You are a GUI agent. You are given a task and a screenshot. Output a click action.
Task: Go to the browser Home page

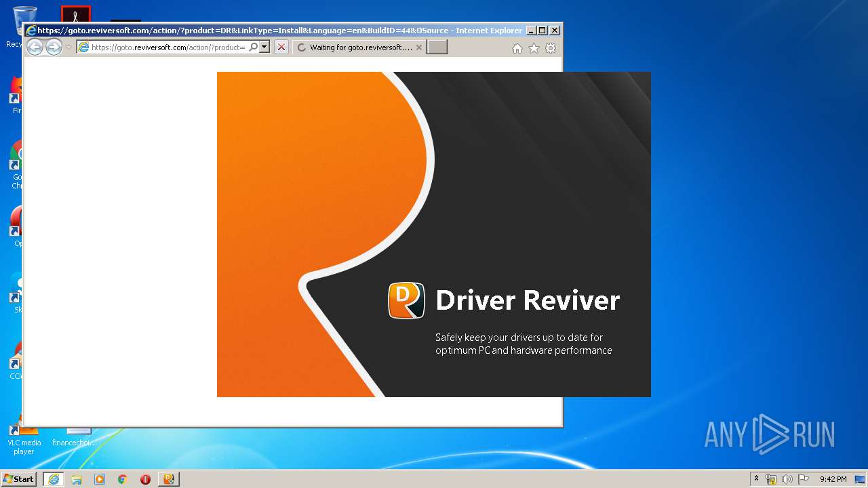[517, 48]
